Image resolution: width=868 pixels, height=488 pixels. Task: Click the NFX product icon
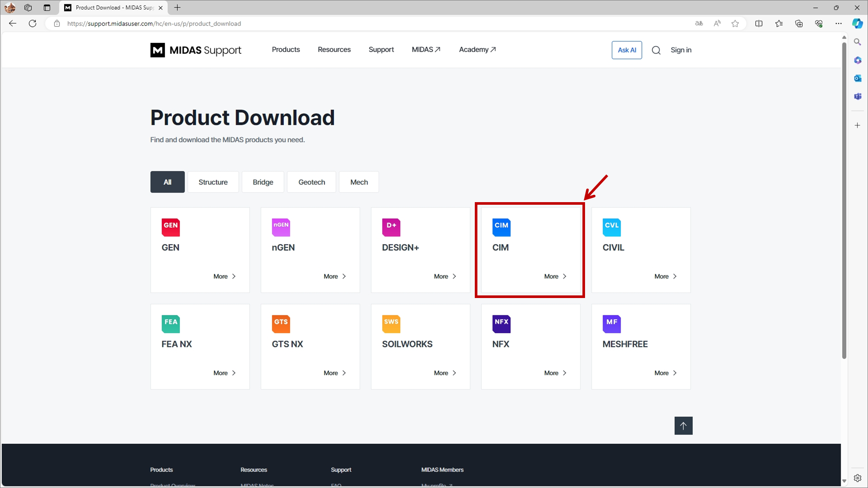(x=501, y=324)
